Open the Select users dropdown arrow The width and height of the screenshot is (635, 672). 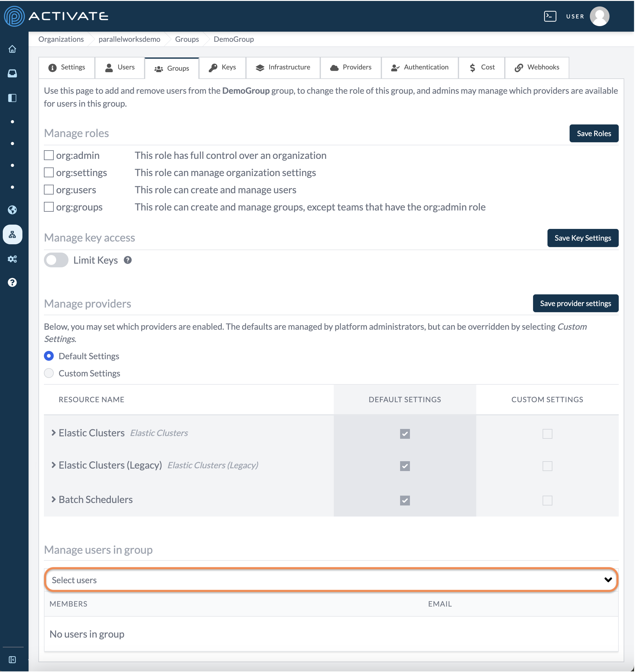608,580
